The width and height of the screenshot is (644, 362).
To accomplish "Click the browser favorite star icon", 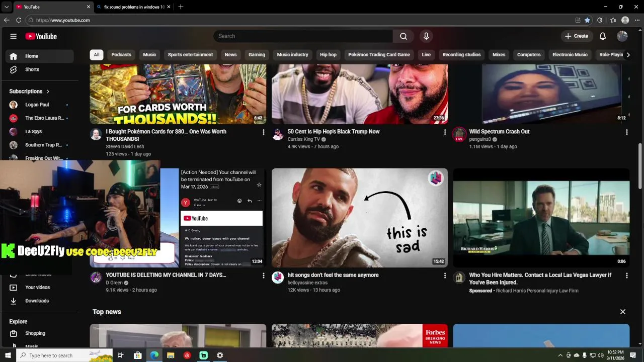I will [587, 20].
